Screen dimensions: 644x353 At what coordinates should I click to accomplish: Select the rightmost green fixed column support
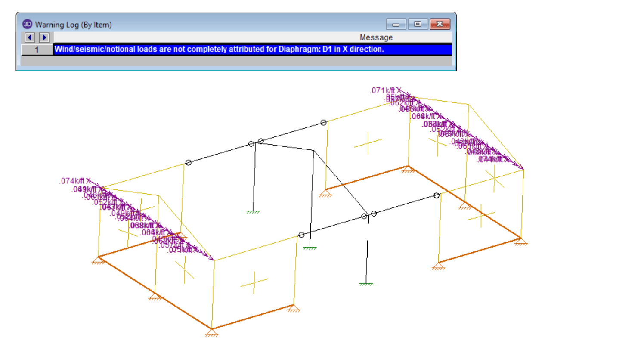(x=365, y=284)
